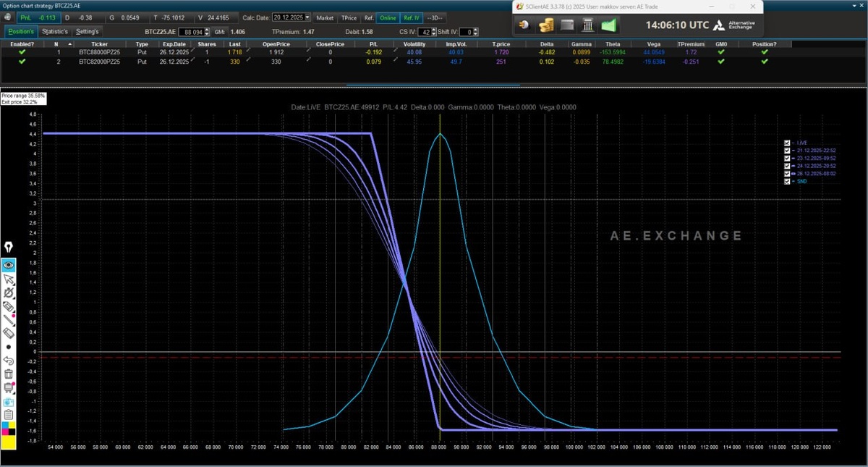This screenshot has height=467, width=868.
Task: Select the BTC88000PZ25 ticker cell
Action: pyautogui.click(x=100, y=52)
